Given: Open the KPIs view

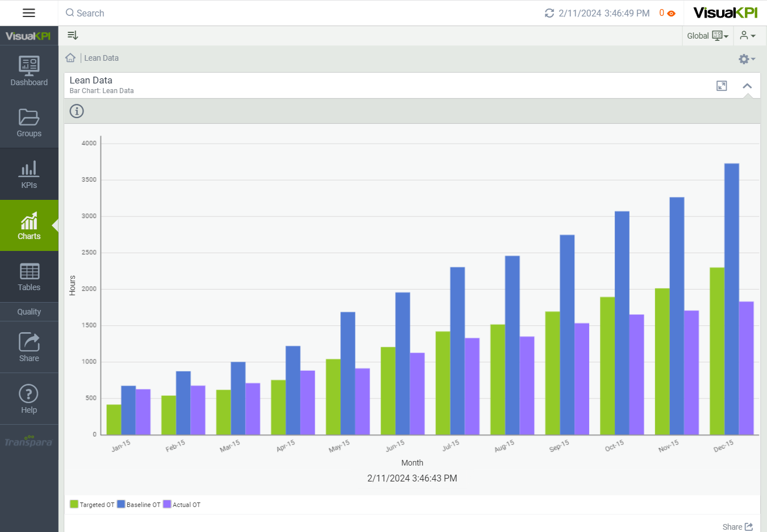Looking at the screenshot, I should [x=29, y=174].
